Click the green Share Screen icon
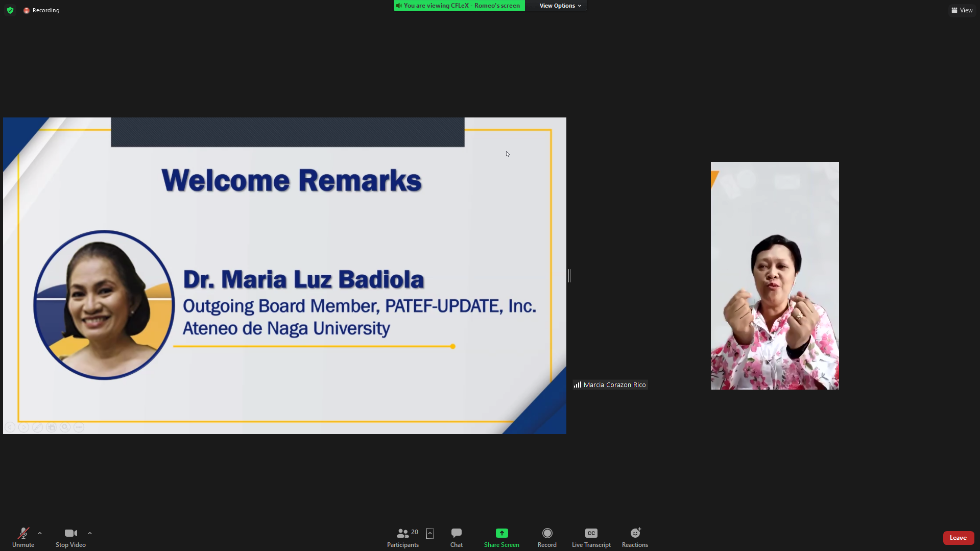Viewport: 980px width, 551px height. 501,533
